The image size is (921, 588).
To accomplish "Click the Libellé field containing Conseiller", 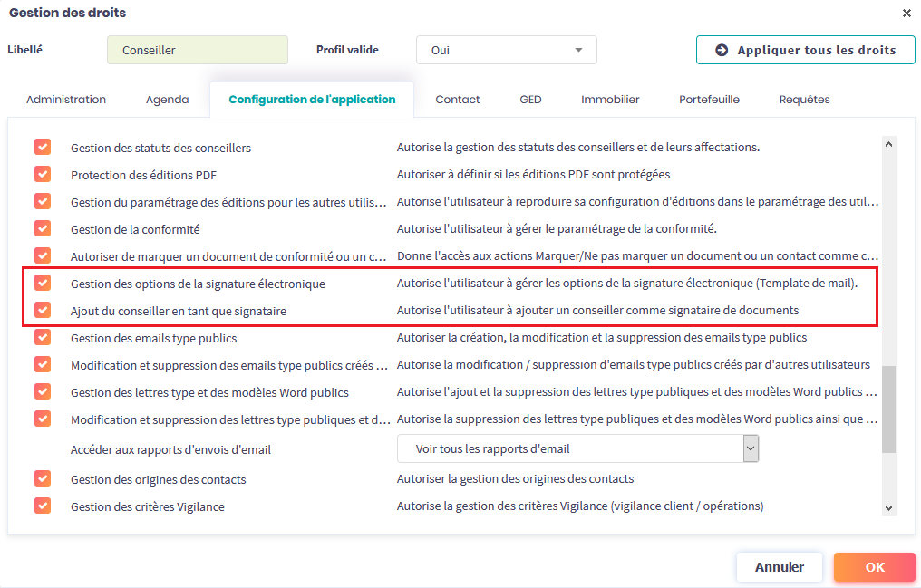I will [197, 50].
